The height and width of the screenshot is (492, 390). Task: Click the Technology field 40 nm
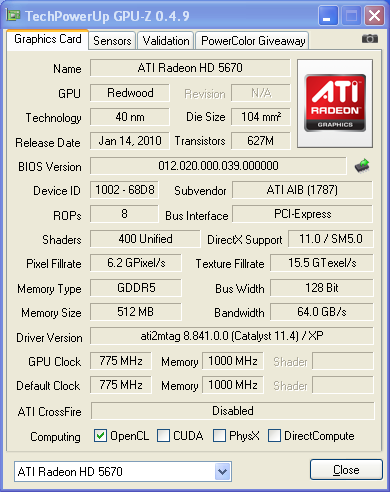pos(130,117)
